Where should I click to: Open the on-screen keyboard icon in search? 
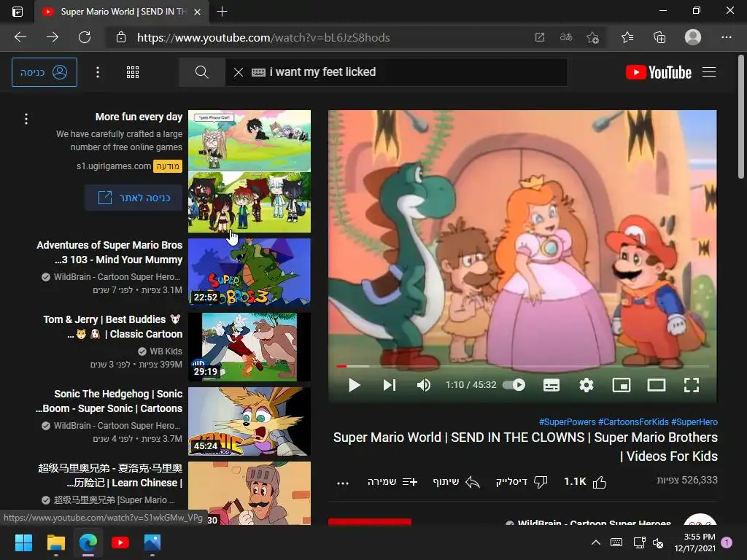point(258,72)
